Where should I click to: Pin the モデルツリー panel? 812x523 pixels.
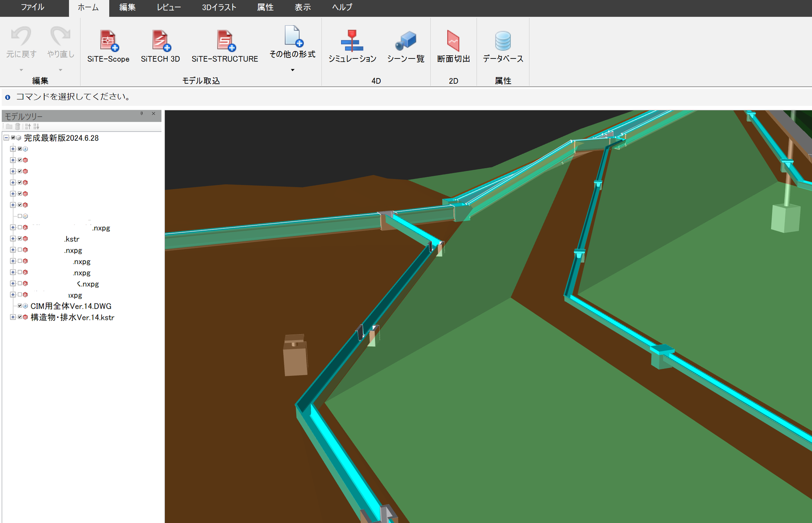click(142, 114)
